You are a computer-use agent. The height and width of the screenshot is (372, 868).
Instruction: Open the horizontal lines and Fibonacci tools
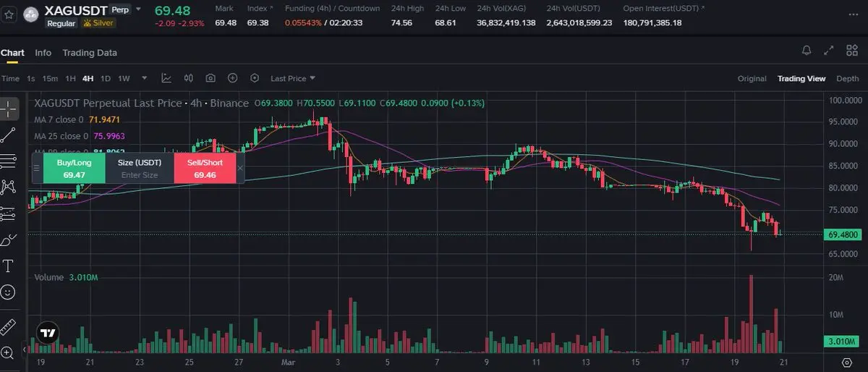[x=8, y=161]
